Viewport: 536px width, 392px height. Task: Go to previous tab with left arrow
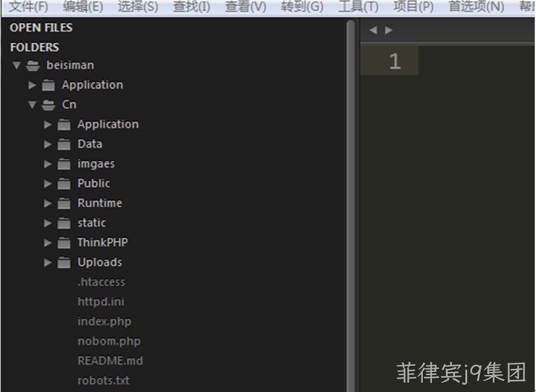(373, 30)
